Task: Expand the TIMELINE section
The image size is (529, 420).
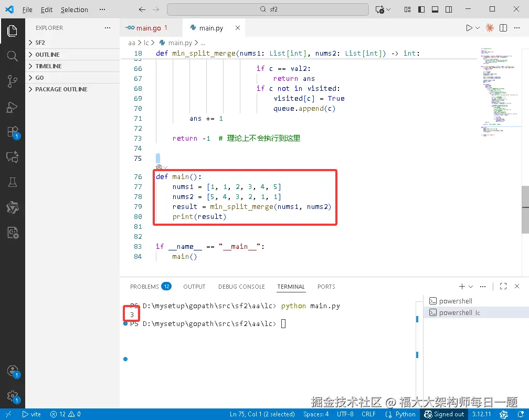Action: (x=72, y=66)
